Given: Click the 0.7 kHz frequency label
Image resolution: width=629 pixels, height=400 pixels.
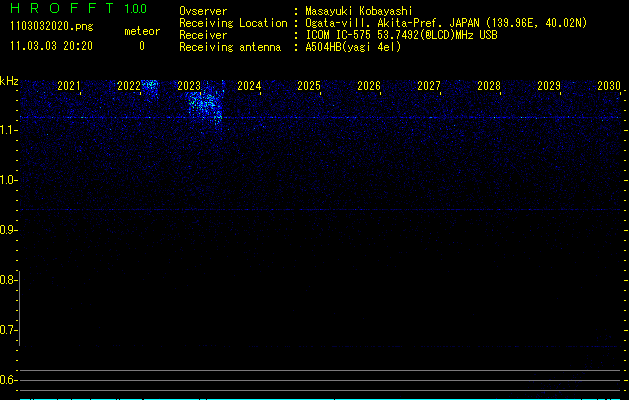Looking at the screenshot, I should (x=8, y=330).
